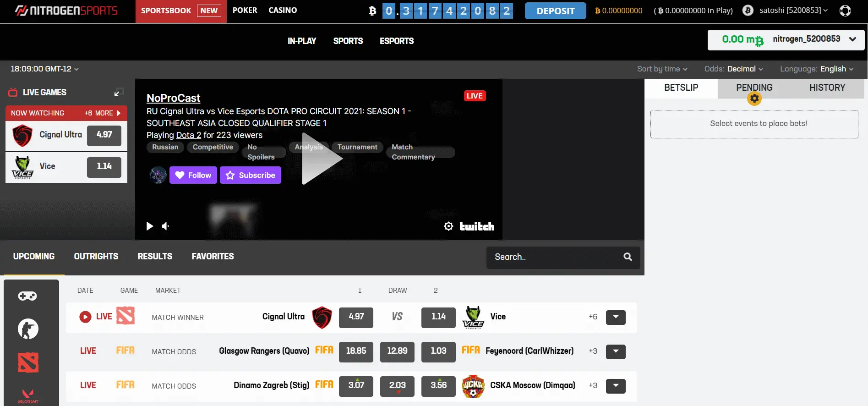Viewport: 868px width, 406px height.
Task: Click Vice team logo in match row
Action: 473,317
